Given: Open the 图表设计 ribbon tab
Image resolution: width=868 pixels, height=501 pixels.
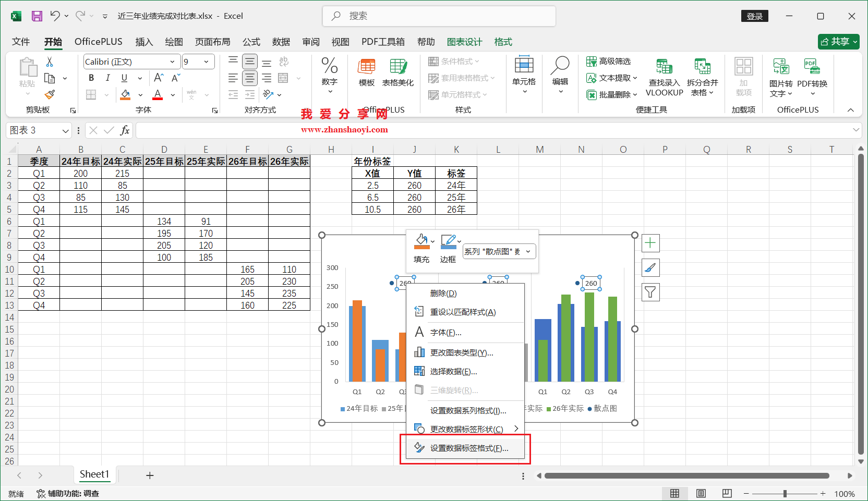Looking at the screenshot, I should click(464, 42).
